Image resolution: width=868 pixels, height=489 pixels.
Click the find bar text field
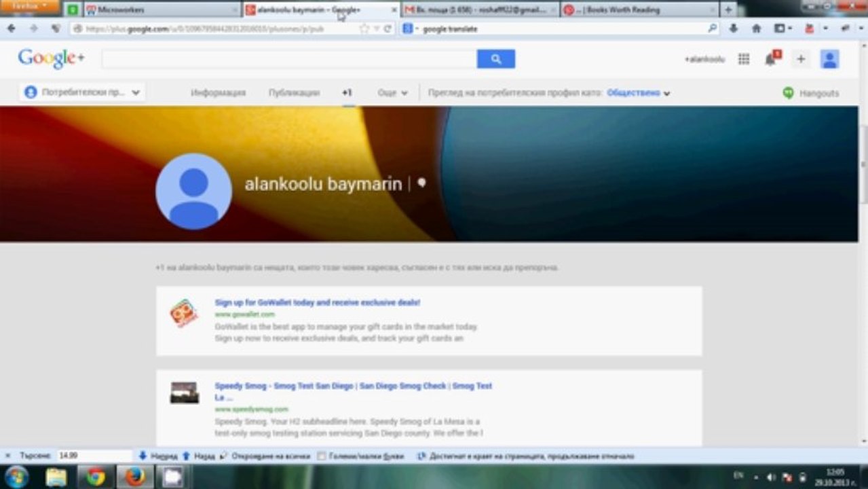[x=94, y=456]
